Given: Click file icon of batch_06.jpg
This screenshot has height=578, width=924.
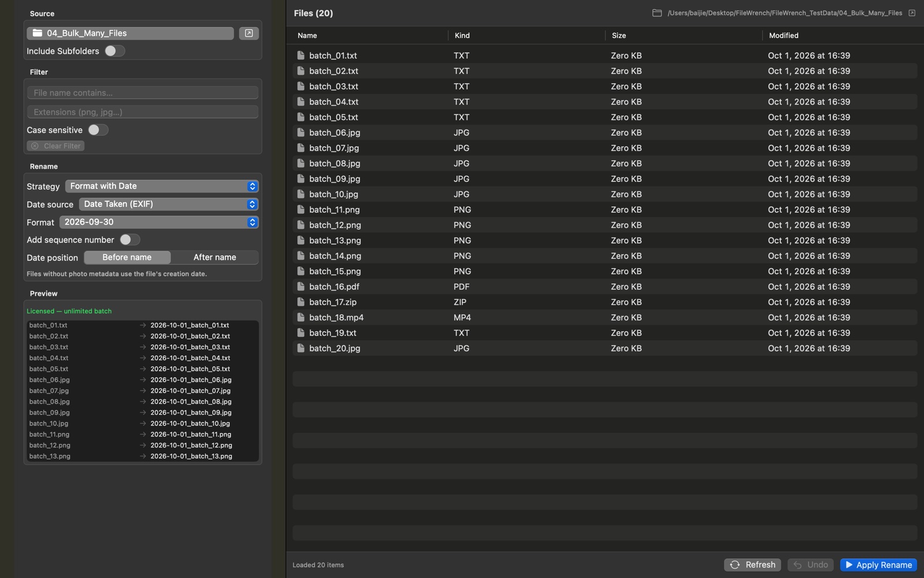Looking at the screenshot, I should pos(300,132).
